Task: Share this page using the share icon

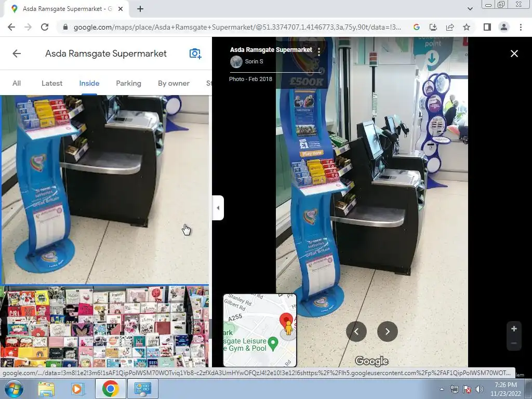Action: point(450,27)
